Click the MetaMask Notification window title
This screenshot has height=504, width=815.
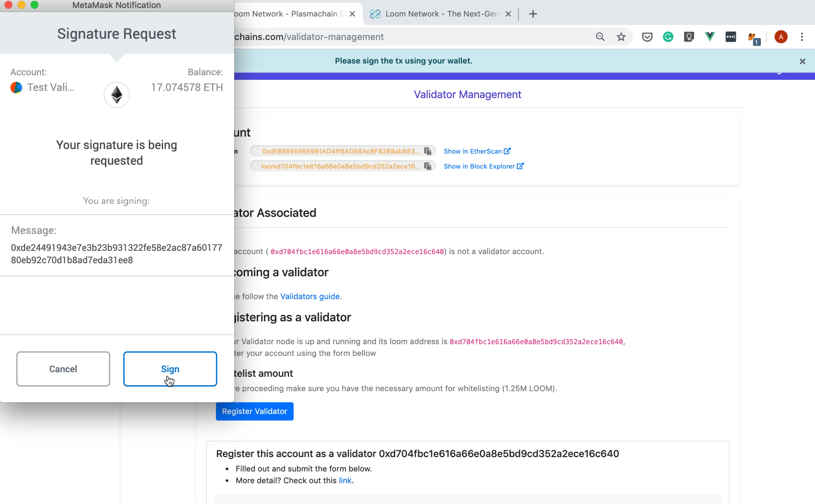[117, 5]
